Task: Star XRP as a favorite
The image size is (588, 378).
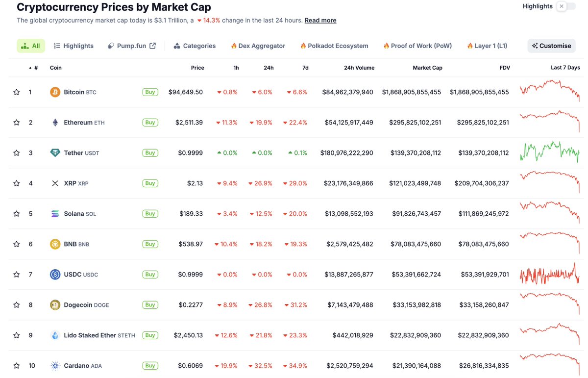Action: [17, 183]
